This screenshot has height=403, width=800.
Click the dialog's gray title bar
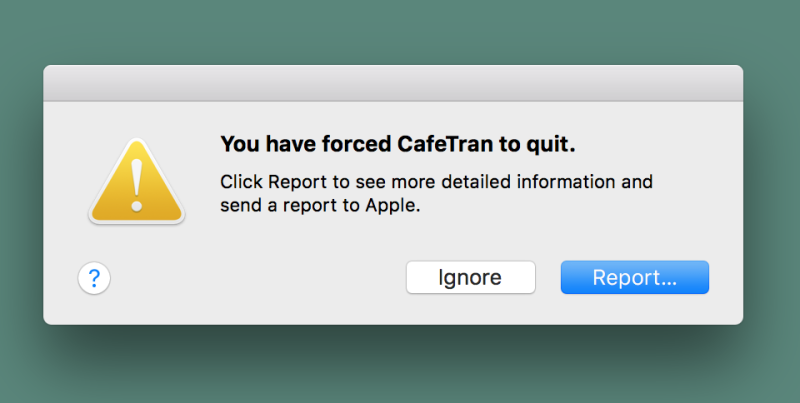coord(393,83)
